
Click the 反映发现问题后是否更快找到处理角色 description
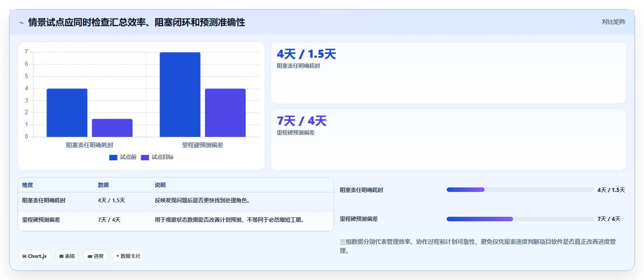[x=202, y=201]
